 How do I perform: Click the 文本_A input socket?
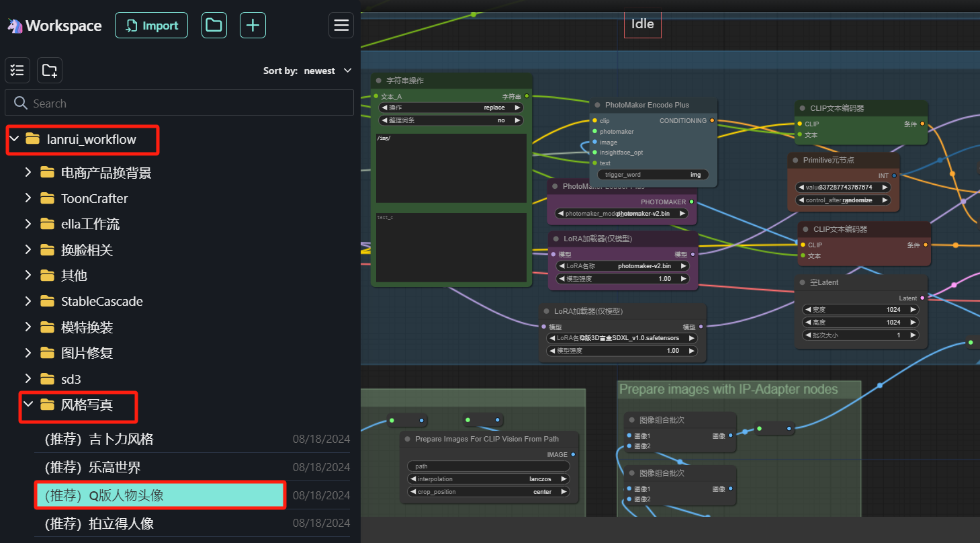coord(375,97)
